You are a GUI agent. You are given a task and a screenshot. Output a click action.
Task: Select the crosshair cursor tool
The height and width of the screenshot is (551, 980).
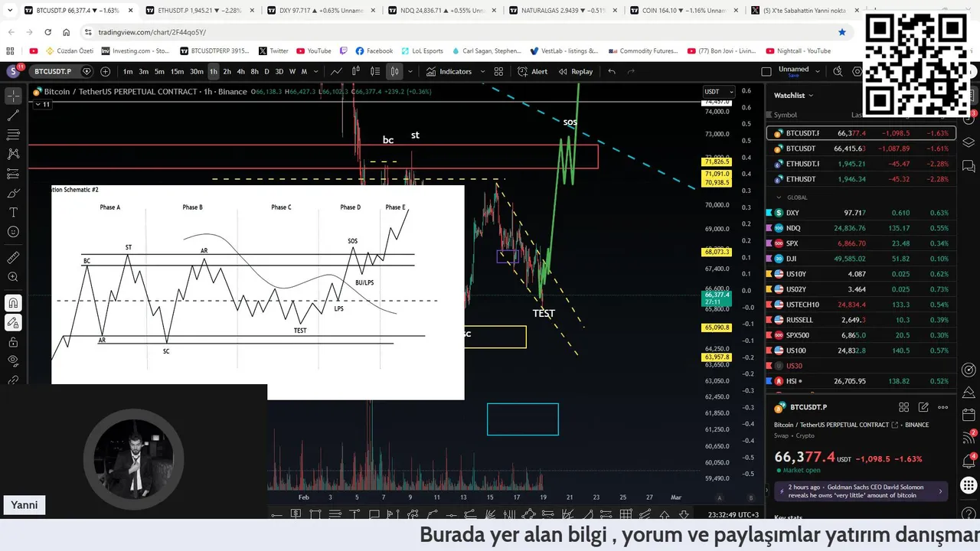13,96
